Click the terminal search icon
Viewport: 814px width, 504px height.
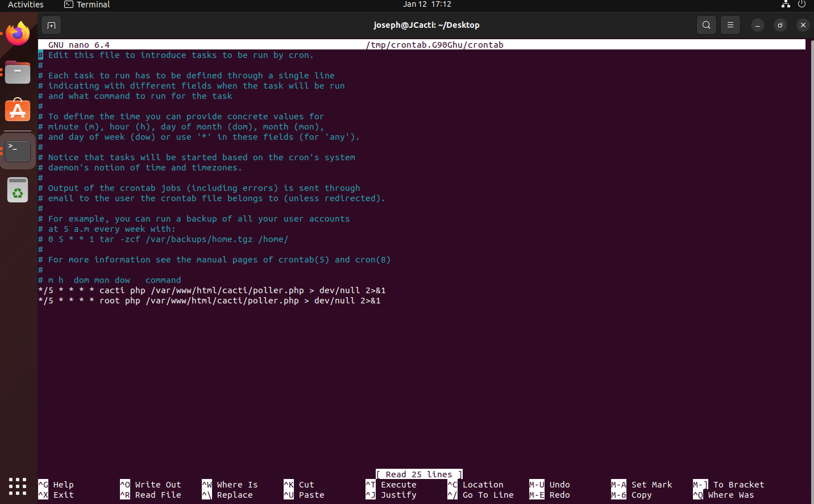[x=706, y=25]
